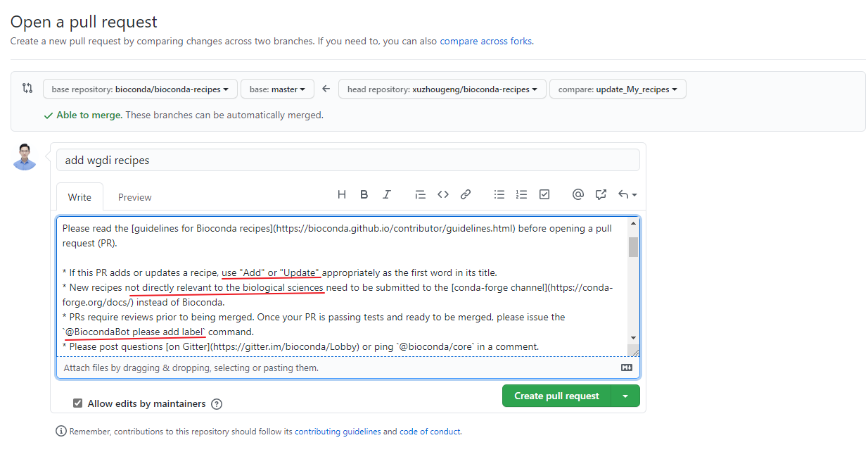Select the Write tab
Screen dimensions: 868x452
79,197
